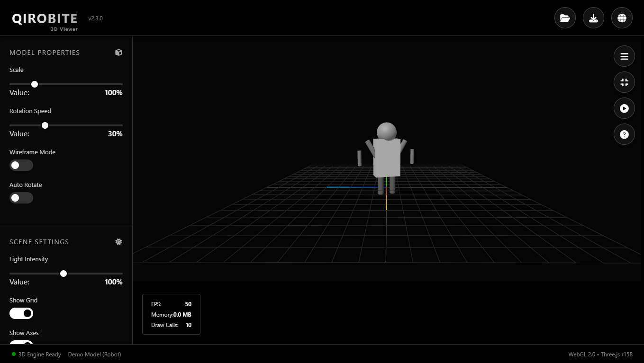This screenshot has height=363, width=644.
Task: Open the help question mark icon
Action: [624, 134]
